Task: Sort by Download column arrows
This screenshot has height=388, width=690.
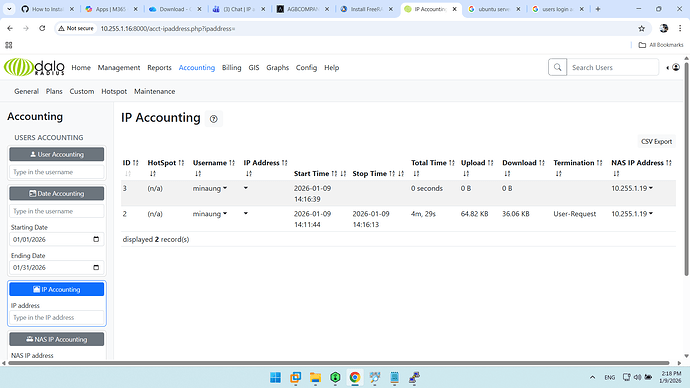Action: [x=542, y=163]
